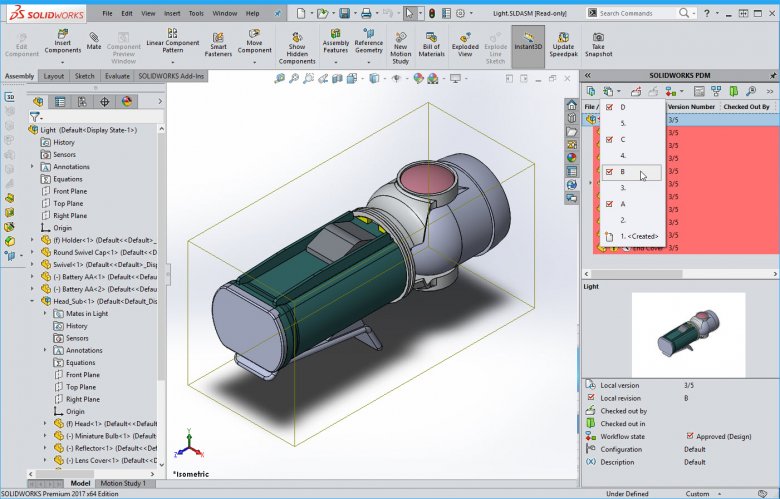The image size is (780, 499).
Task: Click Smart Fasteners icon
Action: tap(218, 44)
